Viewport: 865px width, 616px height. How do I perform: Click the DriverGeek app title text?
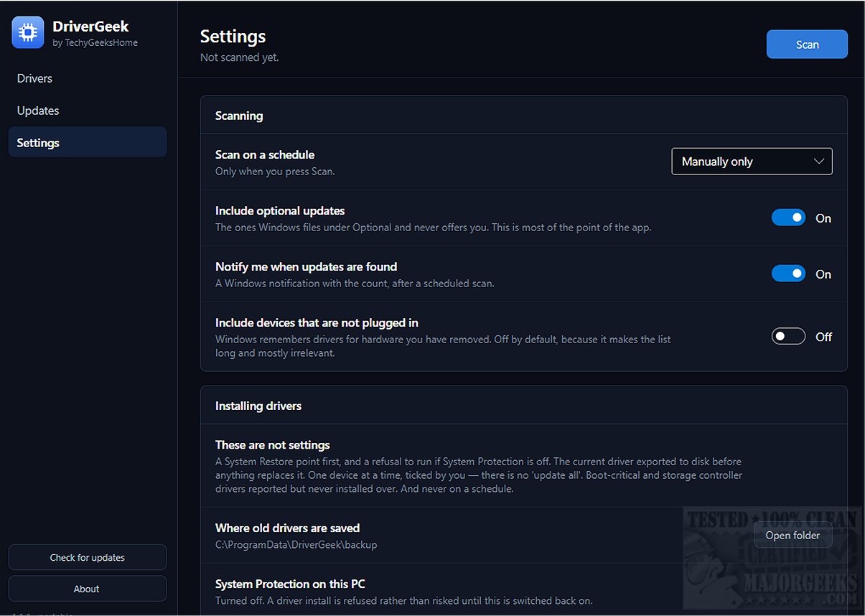click(90, 27)
